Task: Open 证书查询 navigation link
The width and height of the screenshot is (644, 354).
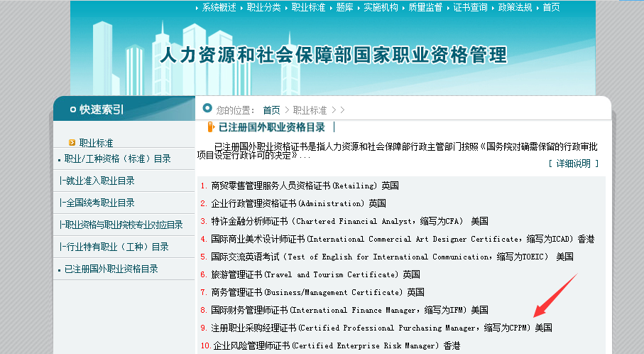Action: [x=470, y=7]
